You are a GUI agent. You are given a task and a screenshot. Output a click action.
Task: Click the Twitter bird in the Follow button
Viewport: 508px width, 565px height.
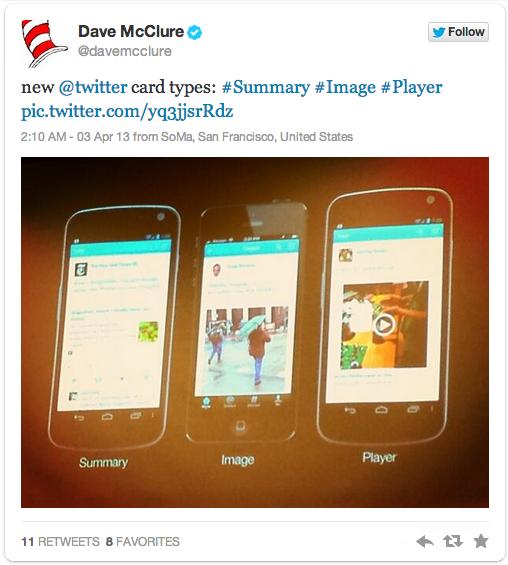438,32
